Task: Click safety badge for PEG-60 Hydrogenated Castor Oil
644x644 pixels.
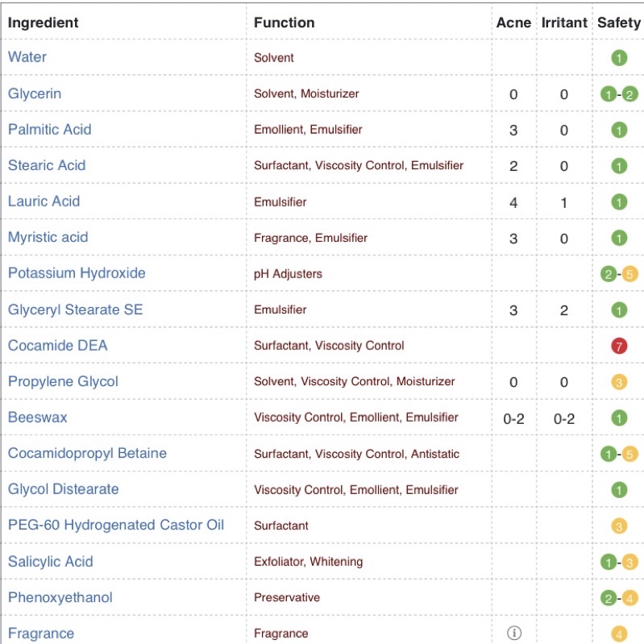Action: [x=619, y=526]
